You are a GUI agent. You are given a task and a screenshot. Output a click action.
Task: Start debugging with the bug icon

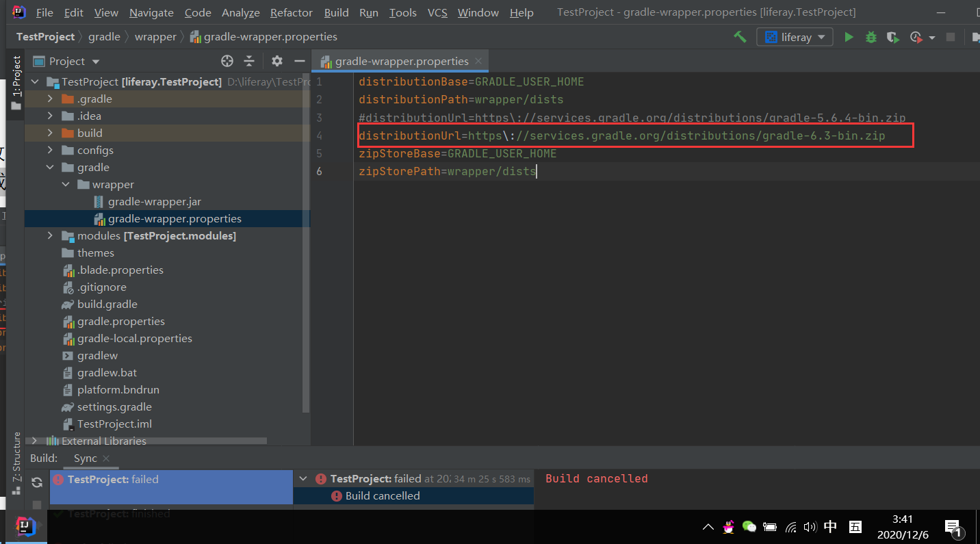871,37
